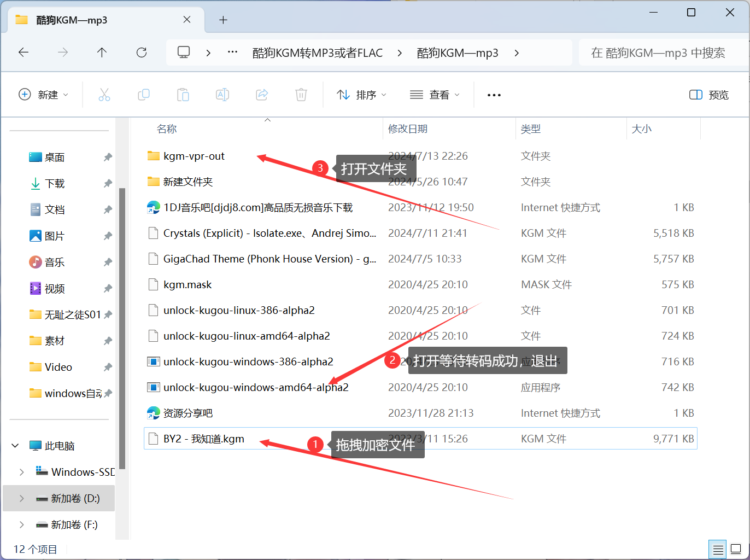Click the pin icon next to 文档
Image resolution: width=750 pixels, height=560 pixels.
coord(108,209)
